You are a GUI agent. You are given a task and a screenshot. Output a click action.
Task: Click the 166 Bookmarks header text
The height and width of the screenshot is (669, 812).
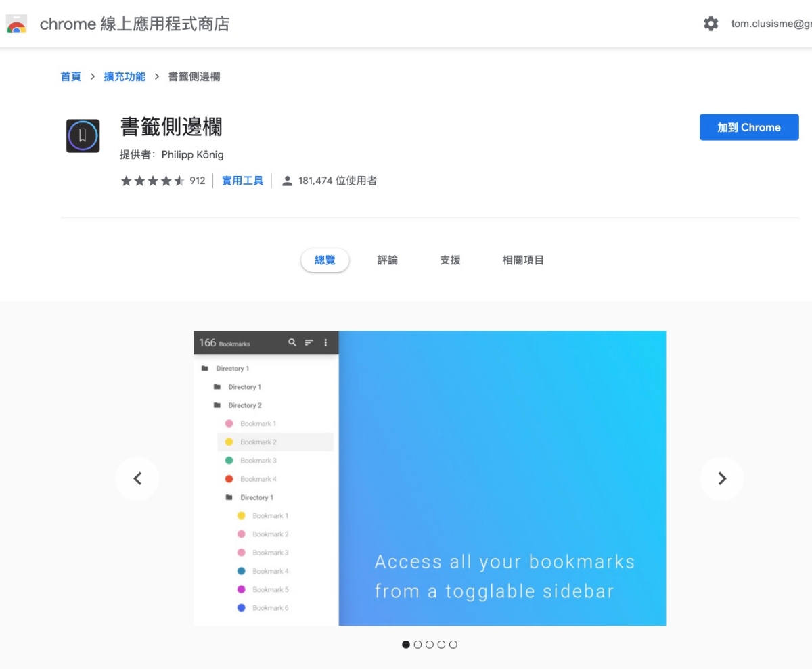[225, 343]
